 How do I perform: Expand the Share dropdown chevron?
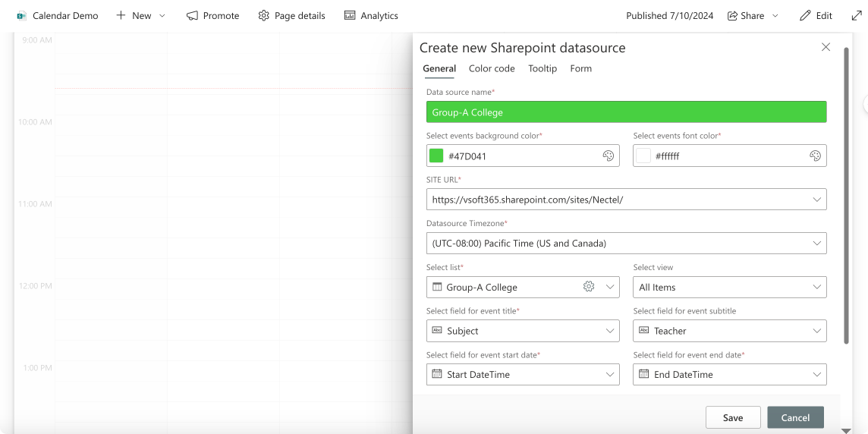pos(775,16)
